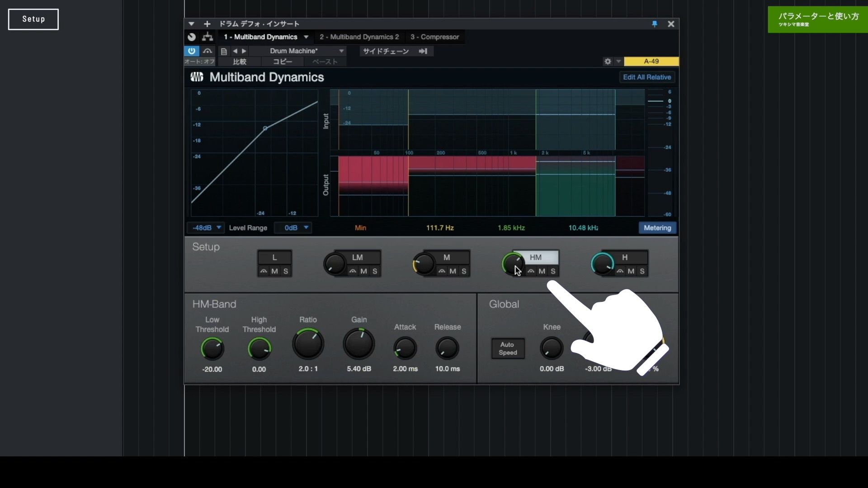Click the sidechain routing icon next to サイドチェーン
Screen dimensions: 868x488
(424, 51)
